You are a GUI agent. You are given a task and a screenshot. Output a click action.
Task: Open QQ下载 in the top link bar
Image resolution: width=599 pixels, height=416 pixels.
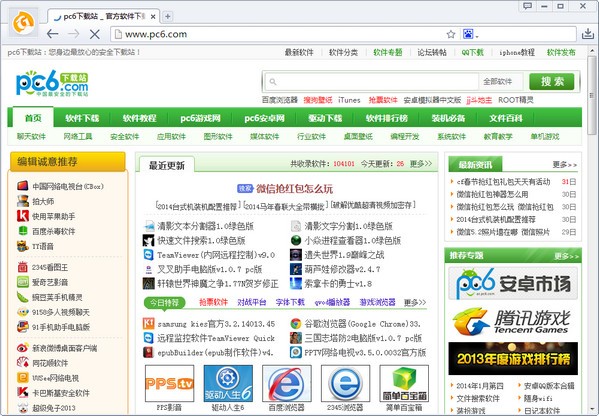click(472, 52)
